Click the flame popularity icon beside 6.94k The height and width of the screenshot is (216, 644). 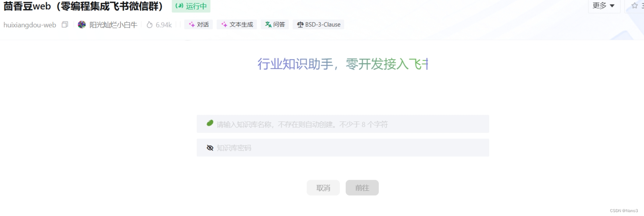pyautogui.click(x=150, y=25)
